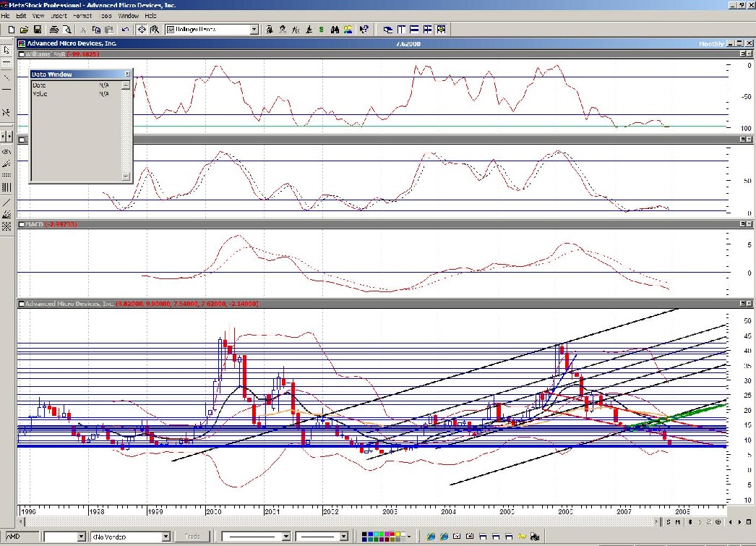Copy with the toolbar Copy icon

click(x=96, y=30)
